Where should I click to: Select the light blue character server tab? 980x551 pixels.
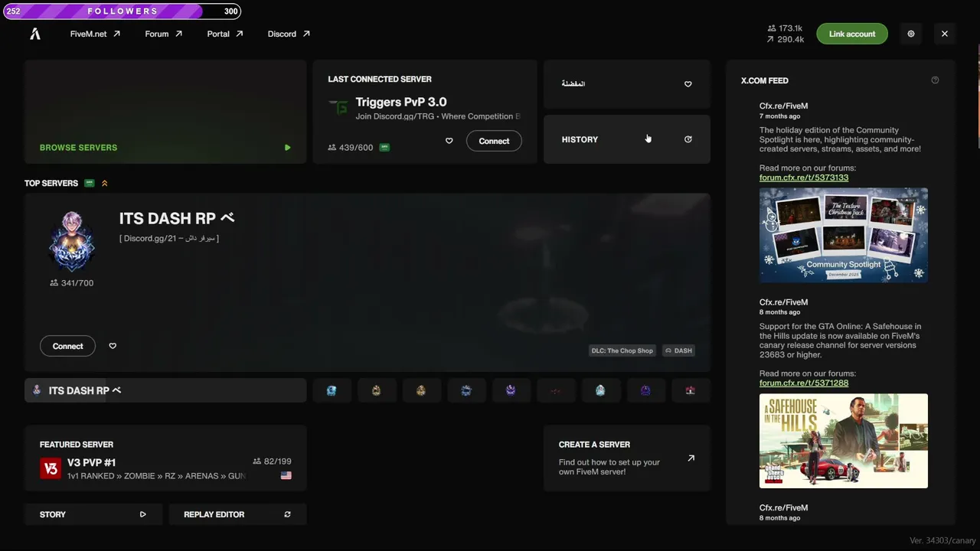[x=600, y=390]
